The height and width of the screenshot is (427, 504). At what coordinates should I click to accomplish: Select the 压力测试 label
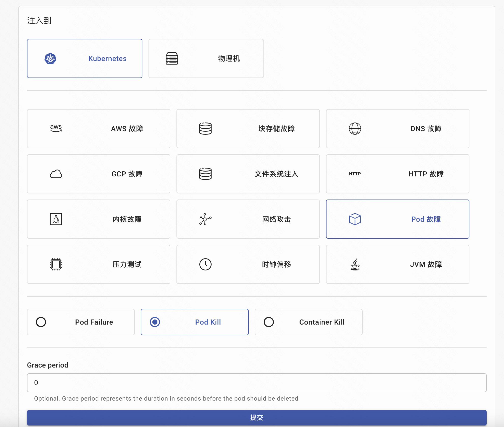click(127, 264)
